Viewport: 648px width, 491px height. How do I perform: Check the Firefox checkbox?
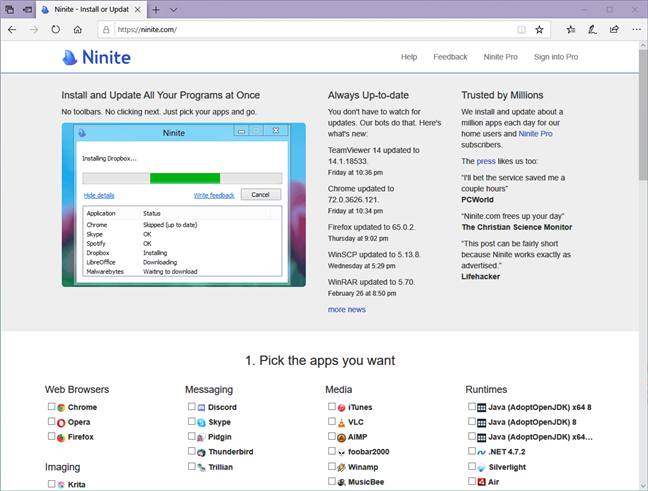51,436
